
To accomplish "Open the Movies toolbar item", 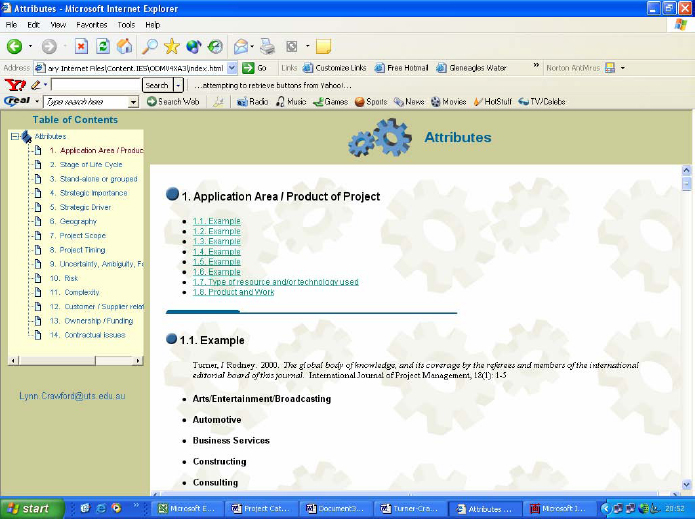I will coord(449,101).
